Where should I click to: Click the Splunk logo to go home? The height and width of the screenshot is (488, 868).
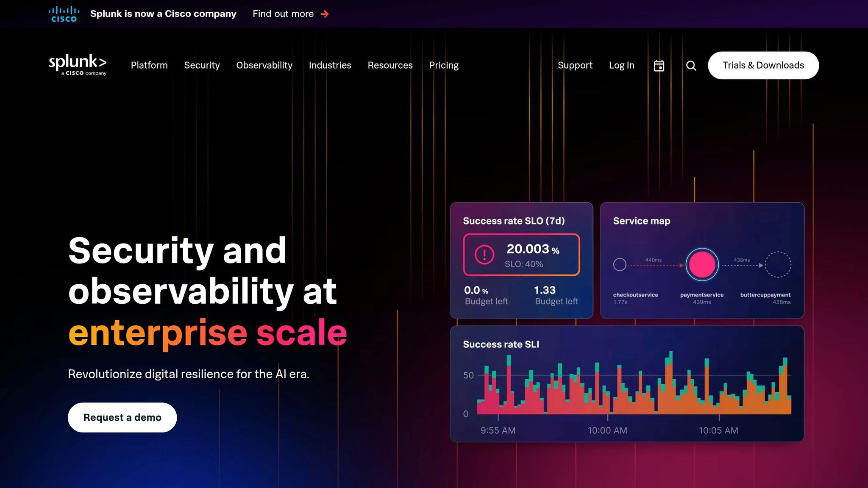point(78,65)
